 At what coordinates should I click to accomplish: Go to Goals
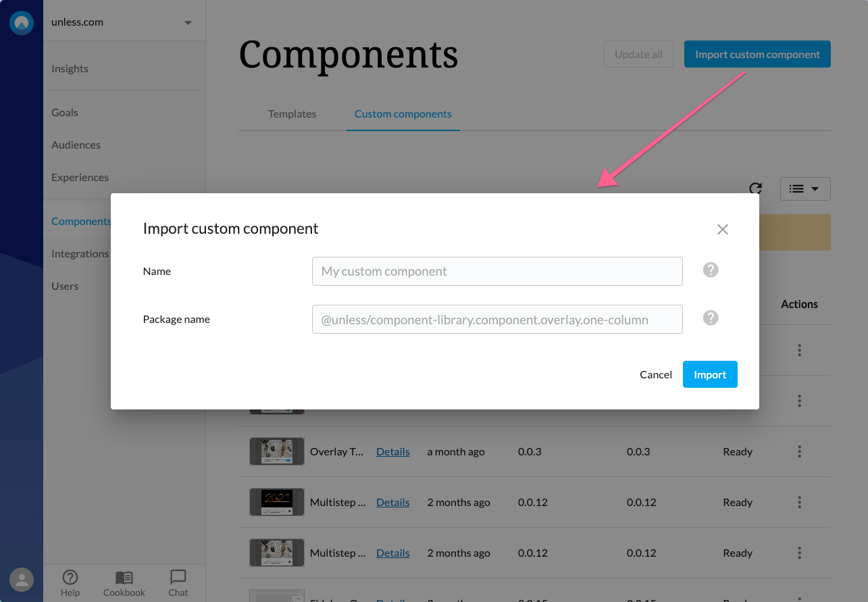(x=65, y=113)
